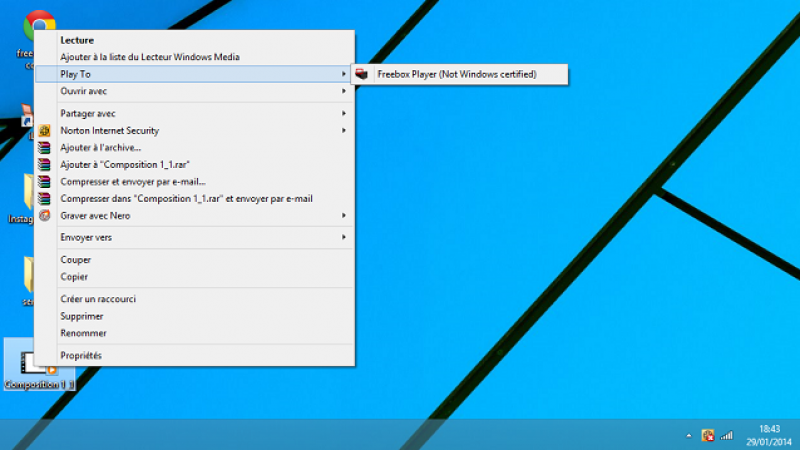Image resolution: width=800 pixels, height=450 pixels.
Task: Click the Freebox Player device icon
Action: pyautogui.click(x=361, y=74)
